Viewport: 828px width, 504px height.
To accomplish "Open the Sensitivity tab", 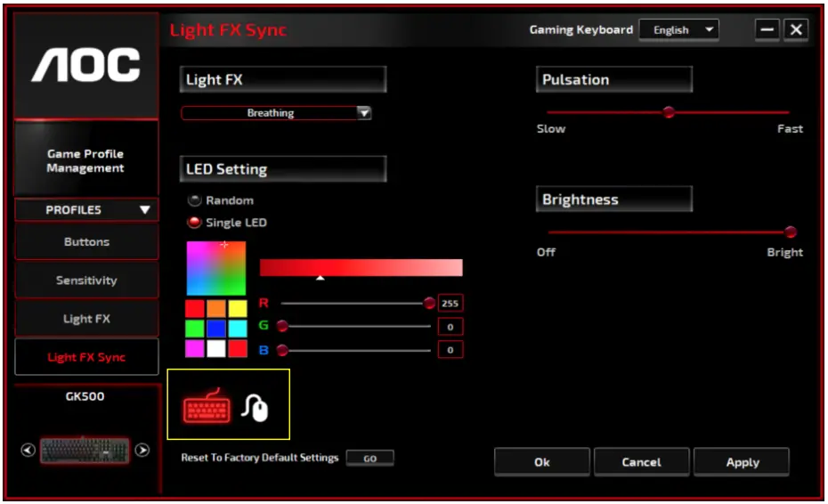I will [86, 280].
